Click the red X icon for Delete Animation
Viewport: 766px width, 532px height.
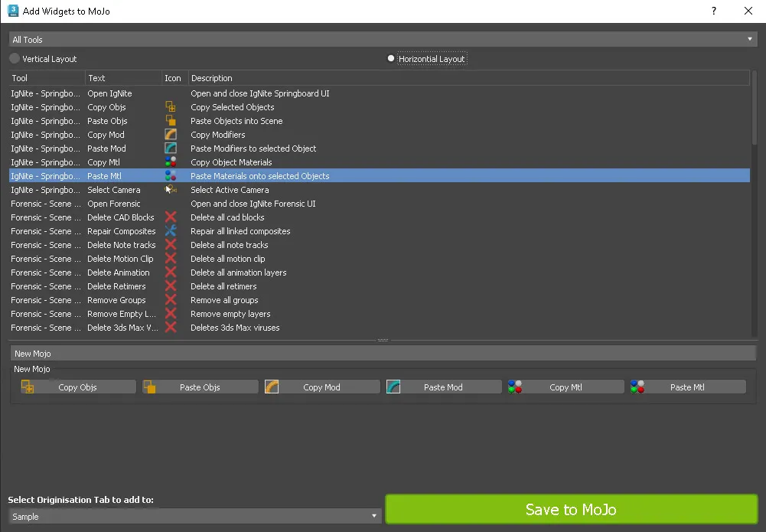coord(171,272)
